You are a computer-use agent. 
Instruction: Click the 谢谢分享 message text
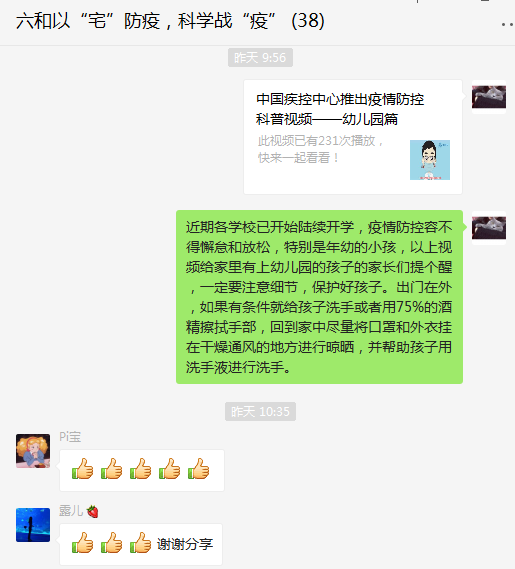click(185, 544)
